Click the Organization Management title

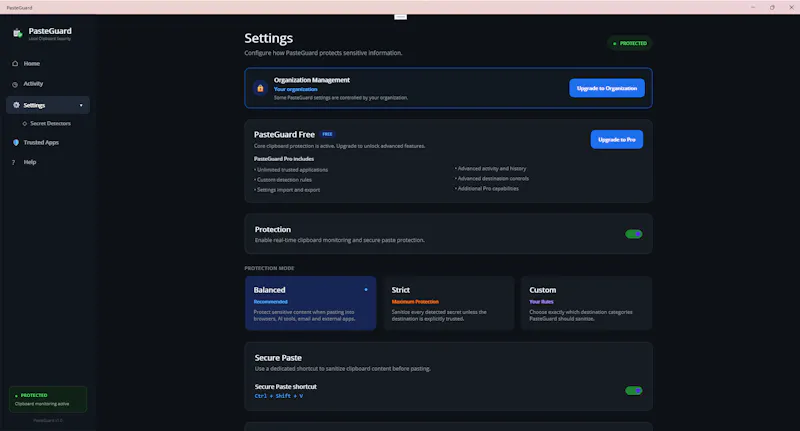(x=312, y=80)
